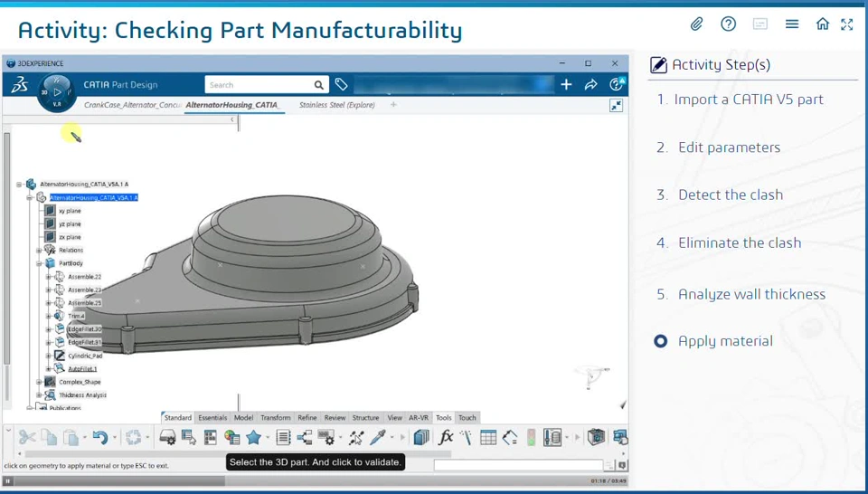Open the Refine tab
This screenshot has height=494, width=868.
[x=307, y=418]
